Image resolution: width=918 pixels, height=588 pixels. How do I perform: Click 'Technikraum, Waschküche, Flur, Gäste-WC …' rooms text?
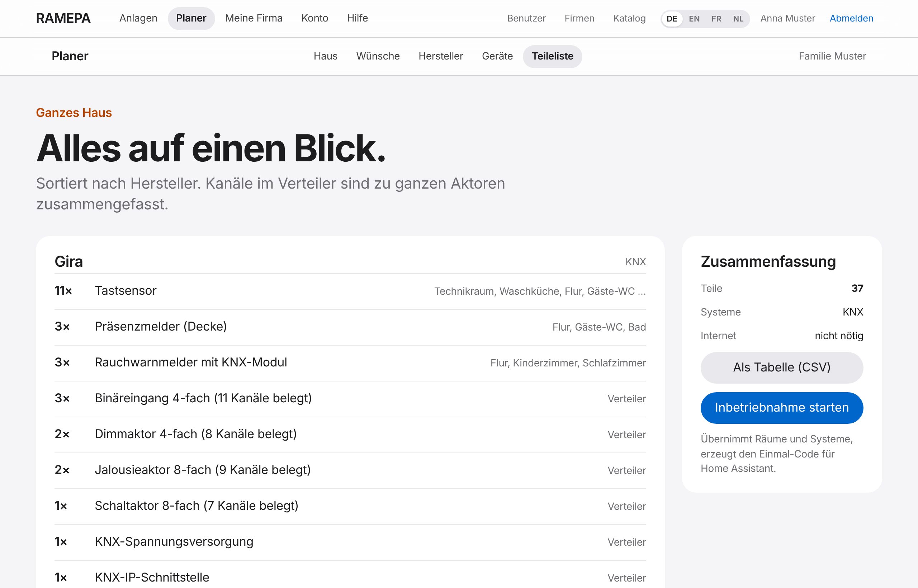(540, 291)
